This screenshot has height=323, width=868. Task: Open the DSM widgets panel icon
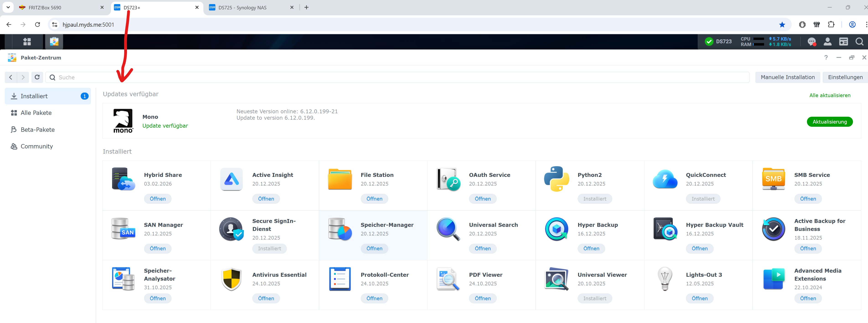click(843, 41)
